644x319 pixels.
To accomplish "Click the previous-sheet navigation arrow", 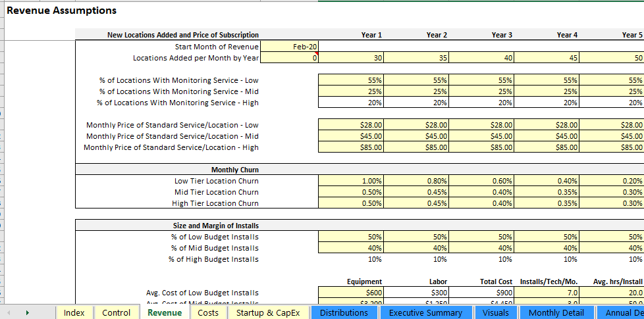I will pyautogui.click(x=9, y=312).
